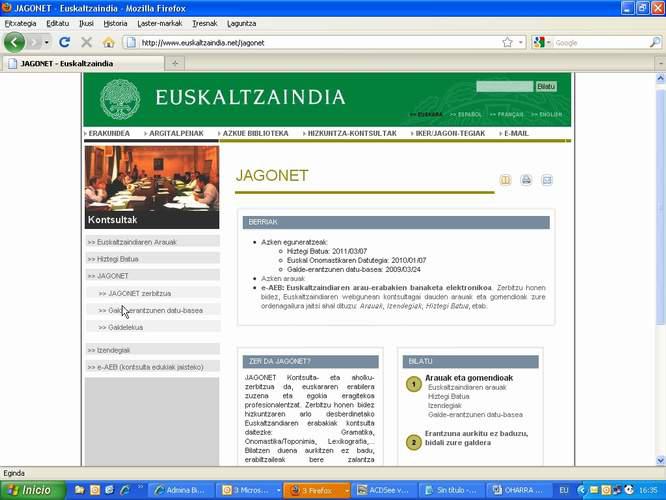Image resolution: width=666 pixels, height=500 pixels.
Task: Click the page icon in the address bar
Action: click(131, 42)
